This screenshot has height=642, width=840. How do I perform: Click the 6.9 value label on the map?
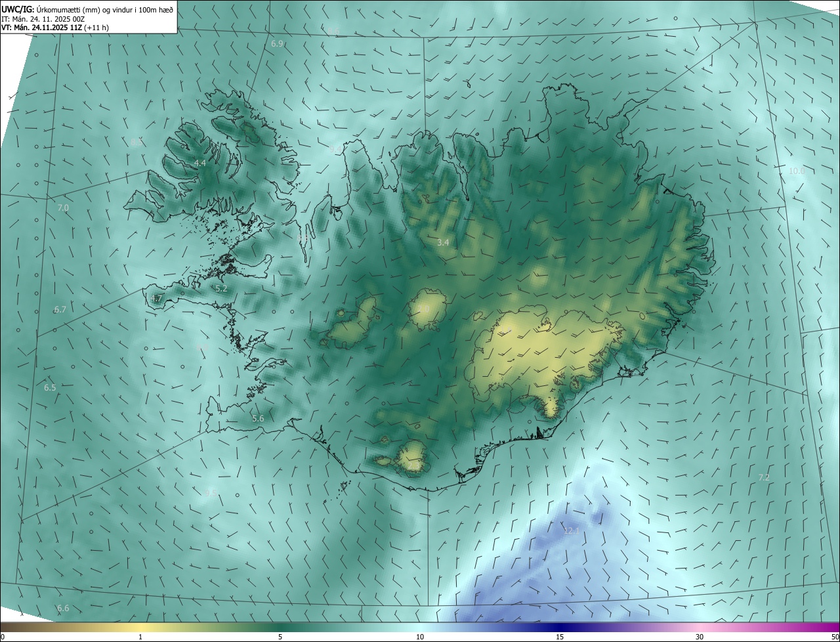tap(277, 44)
